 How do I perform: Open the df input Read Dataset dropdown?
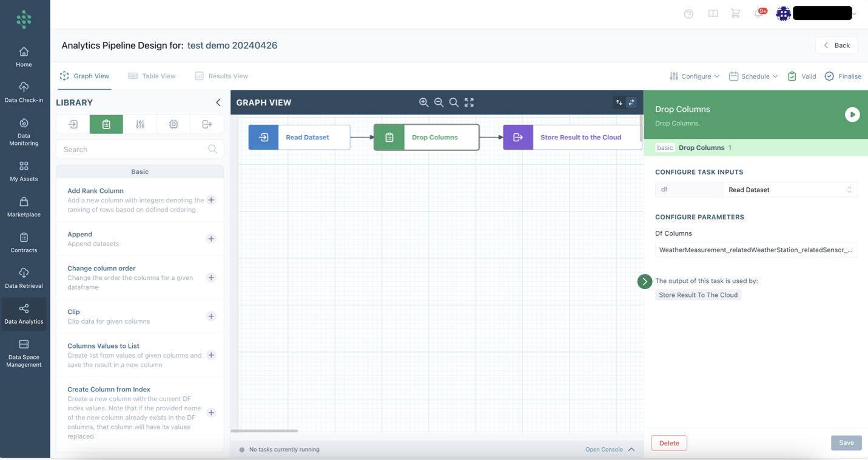tap(789, 190)
